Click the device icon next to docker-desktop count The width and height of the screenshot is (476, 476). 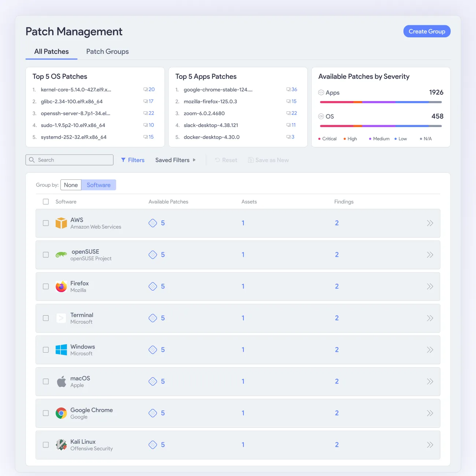point(289,137)
